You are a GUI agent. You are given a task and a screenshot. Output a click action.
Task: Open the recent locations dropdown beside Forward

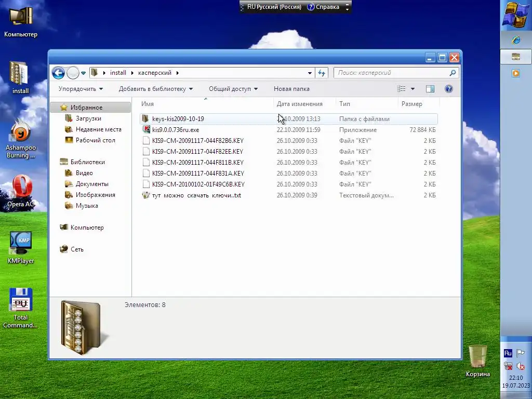[x=83, y=73]
